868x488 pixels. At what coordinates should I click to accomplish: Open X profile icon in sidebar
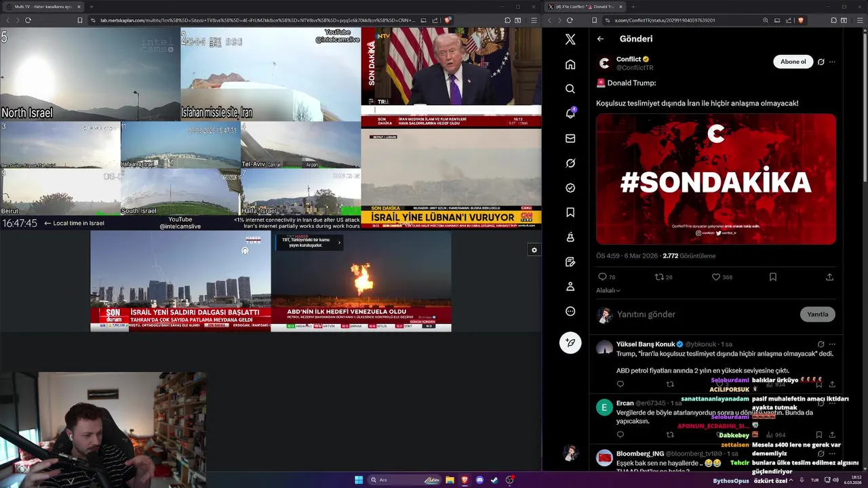coord(570,287)
